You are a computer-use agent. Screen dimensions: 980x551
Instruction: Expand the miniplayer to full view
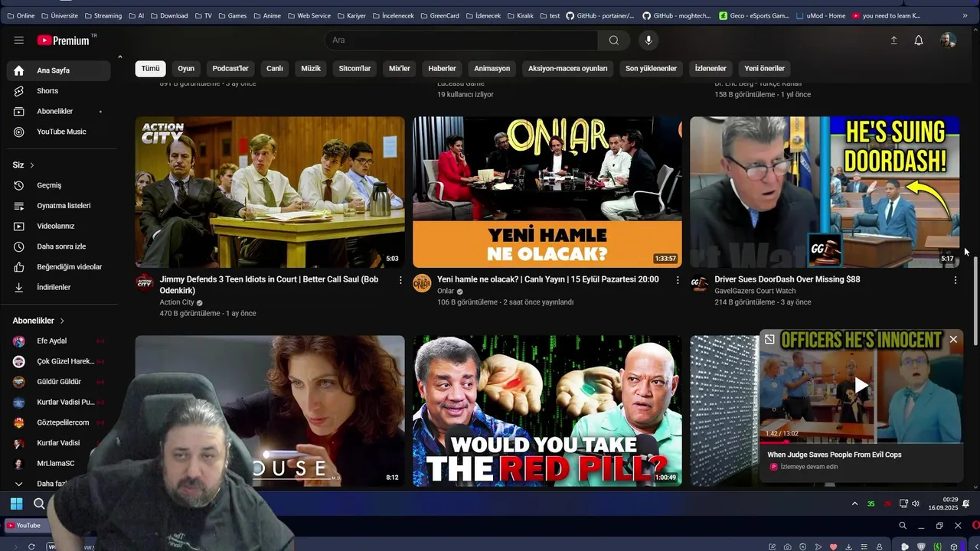[769, 339]
